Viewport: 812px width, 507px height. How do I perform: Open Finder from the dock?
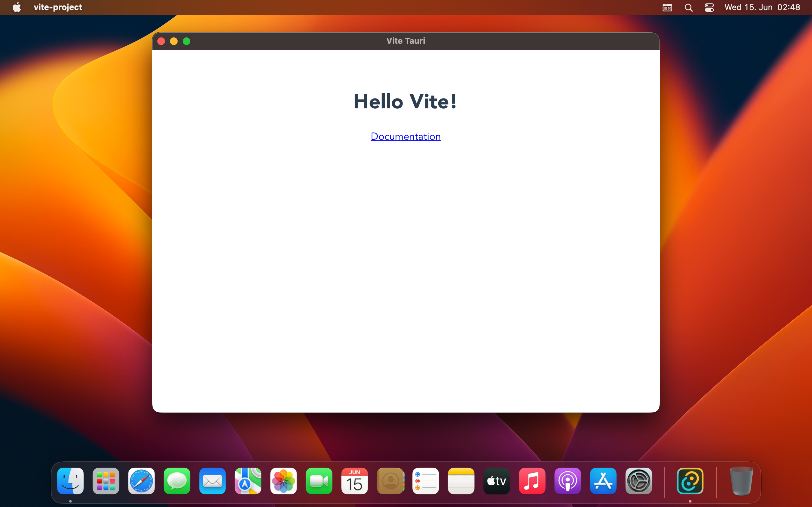click(x=70, y=481)
